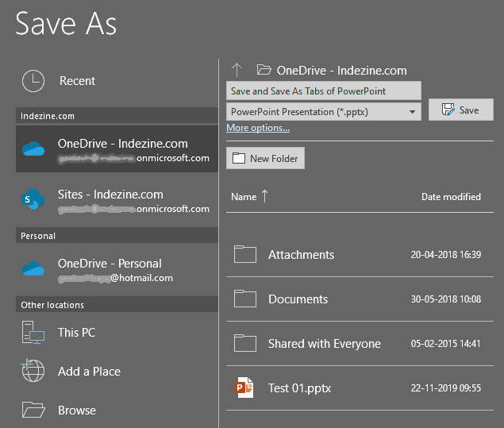The width and height of the screenshot is (504, 428).
Task: Click the Test 01.pptx PowerPoint icon
Action: coord(244,388)
